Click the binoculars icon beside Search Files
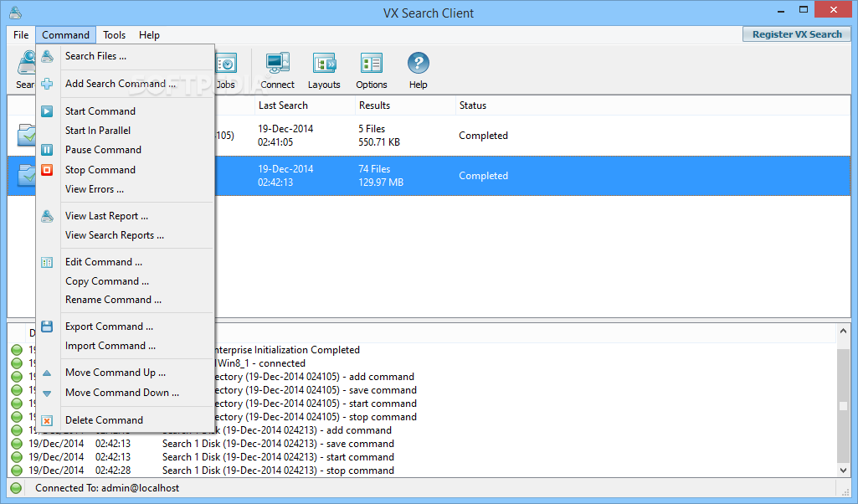Screen dimensions: 858x504 coord(47,56)
